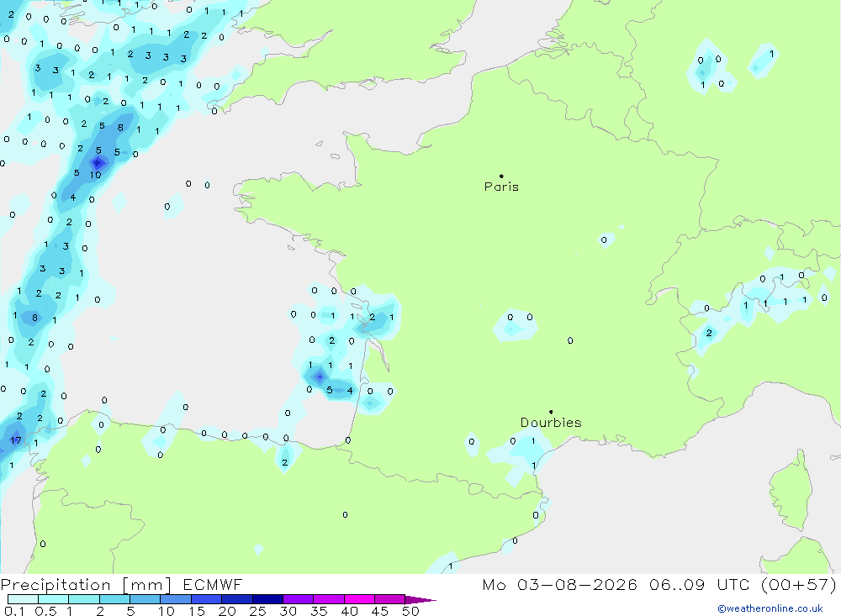The height and width of the screenshot is (616, 841).
Task: Pick the 30–35 mm legend swatch
Action: tap(299, 599)
